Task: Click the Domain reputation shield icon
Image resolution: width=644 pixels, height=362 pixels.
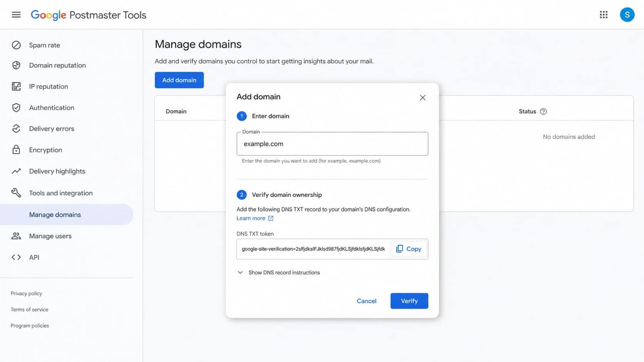Action: pos(16,65)
